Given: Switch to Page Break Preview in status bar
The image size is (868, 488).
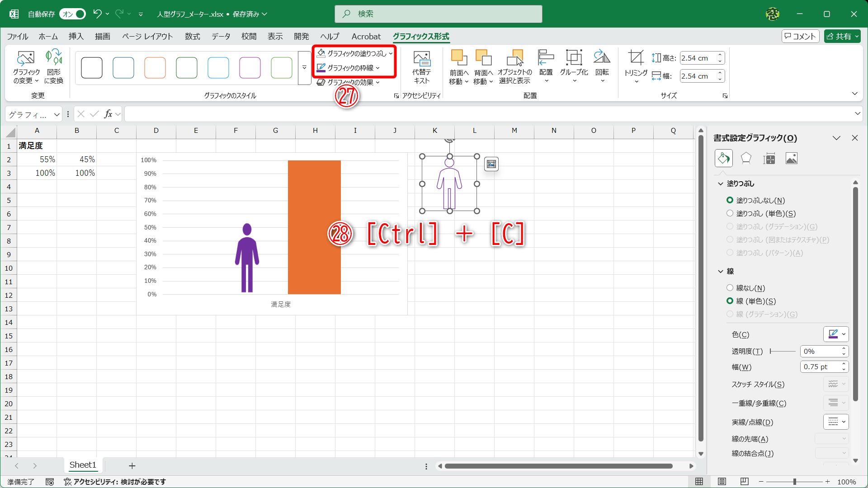Looking at the screenshot, I should click(744, 482).
